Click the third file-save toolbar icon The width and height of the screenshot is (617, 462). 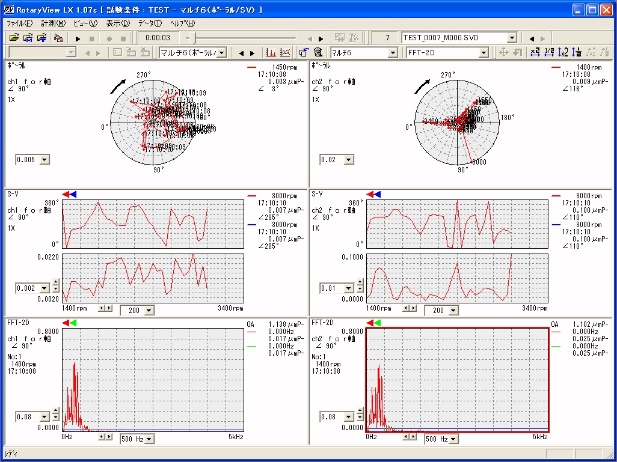[x=41, y=38]
